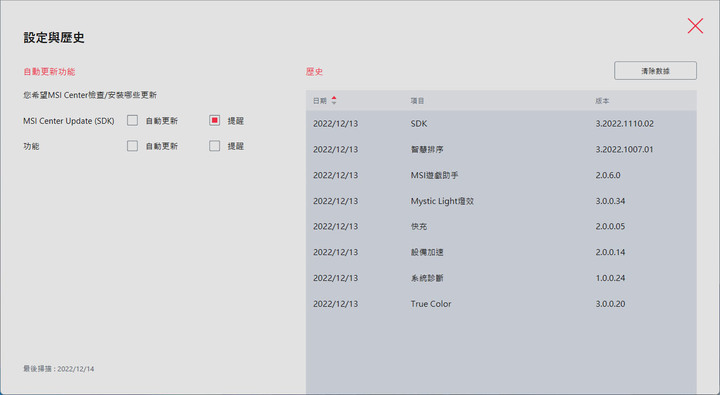720x395 pixels.
Task: Click version 3.2022.1007.01
Action: click(x=624, y=149)
